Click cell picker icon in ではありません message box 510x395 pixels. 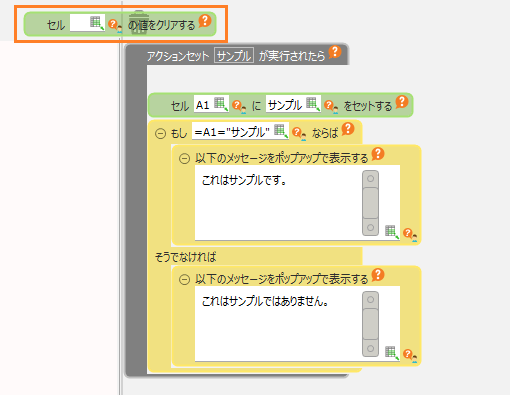point(392,353)
